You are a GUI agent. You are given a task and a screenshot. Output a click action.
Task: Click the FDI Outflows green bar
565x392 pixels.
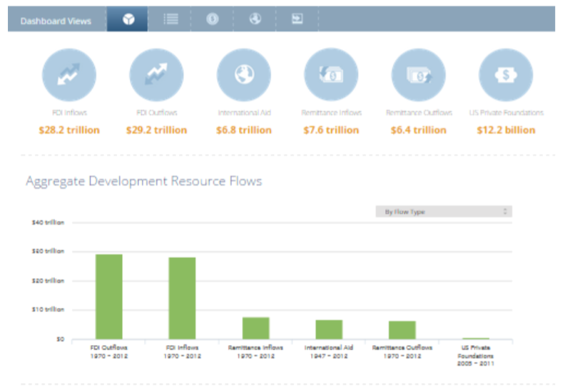tap(109, 296)
